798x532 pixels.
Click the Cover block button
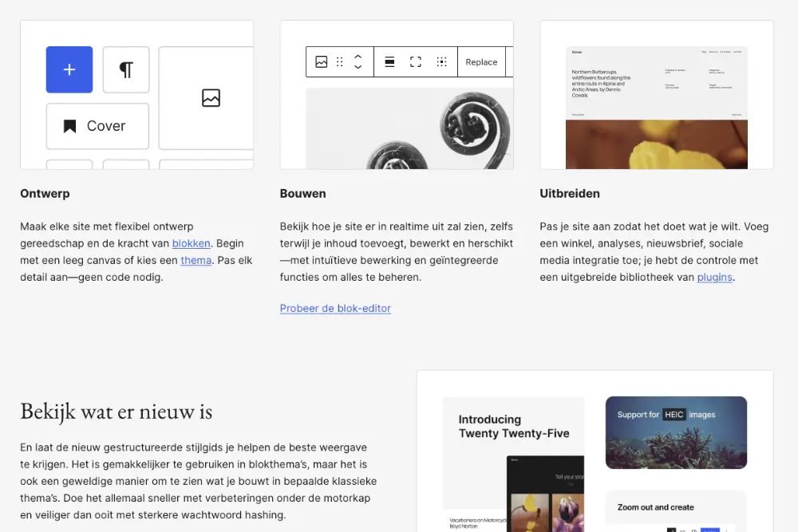tap(97, 126)
